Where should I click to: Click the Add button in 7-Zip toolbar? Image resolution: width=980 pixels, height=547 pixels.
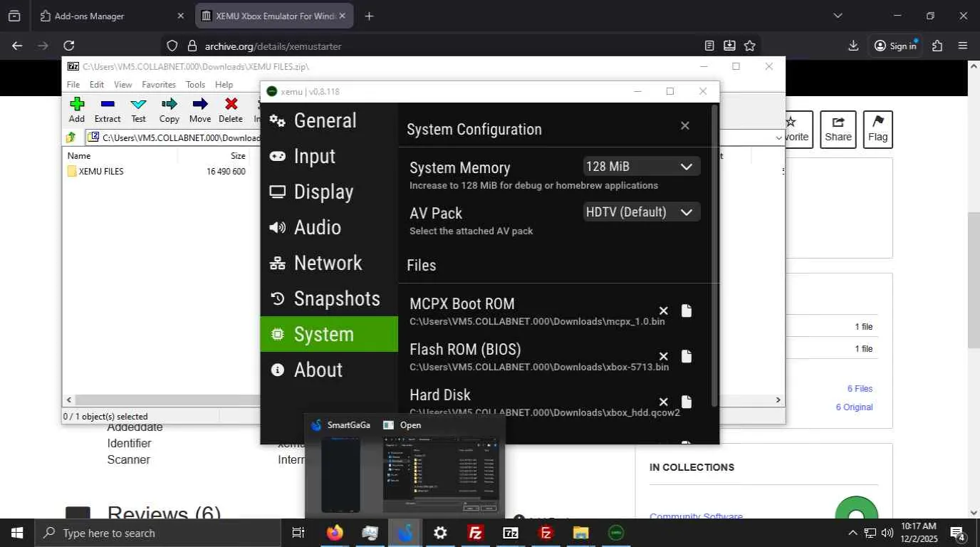pyautogui.click(x=77, y=110)
